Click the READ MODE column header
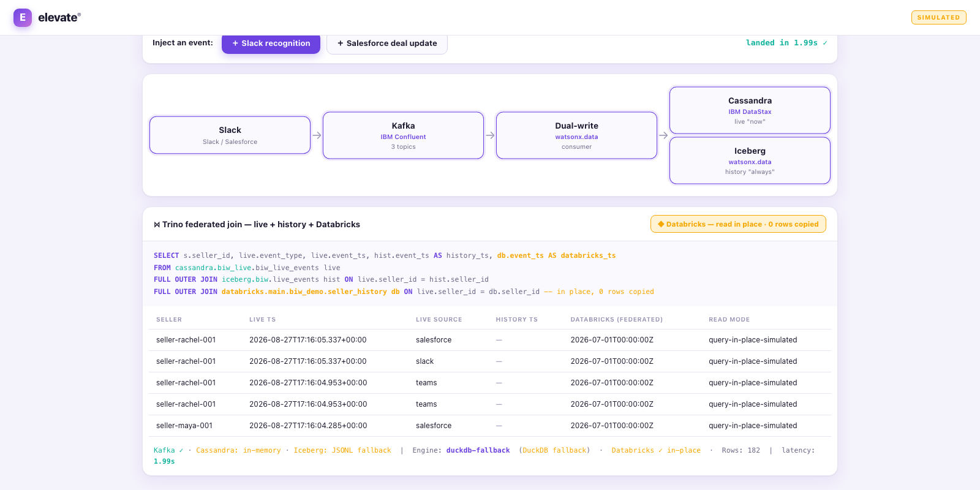The image size is (980, 490). pos(729,320)
